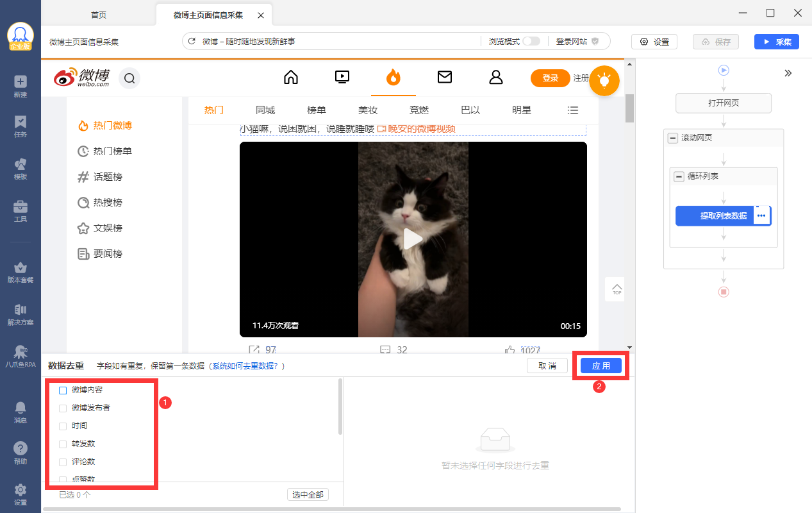Switch to the 首页 tab
This screenshot has height=513, width=812.
[99, 15]
